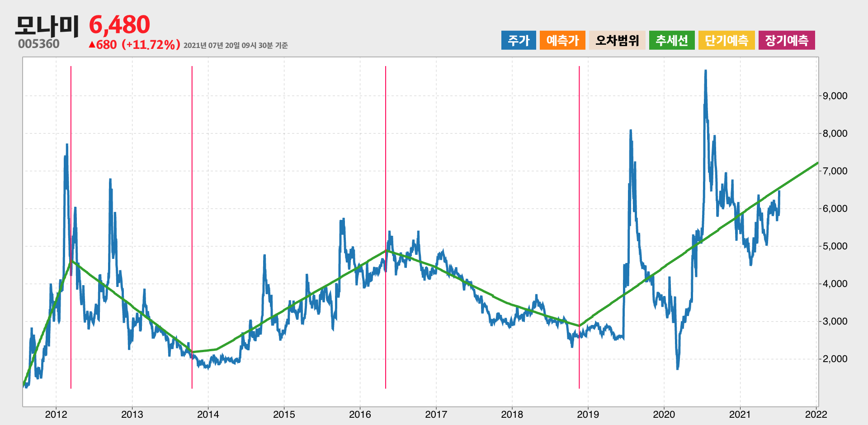Click the red vertical marker in early 2012
The height and width of the screenshot is (425, 868).
coord(71,227)
